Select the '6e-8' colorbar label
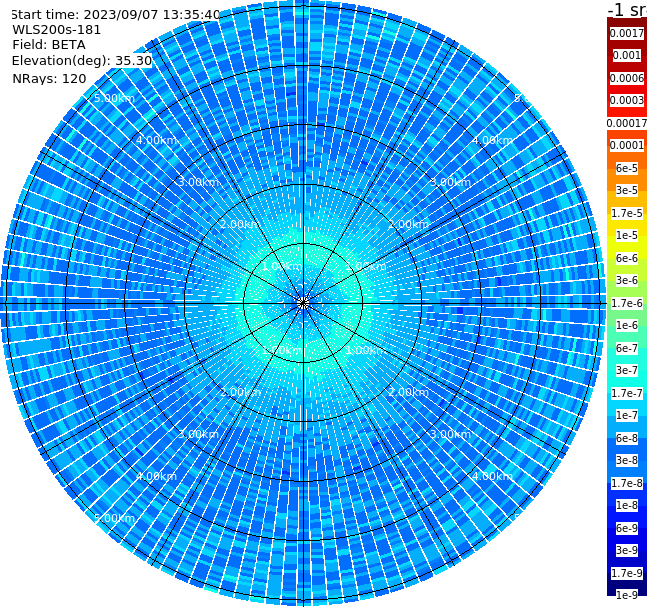The width and height of the screenshot is (647, 607). (x=627, y=438)
